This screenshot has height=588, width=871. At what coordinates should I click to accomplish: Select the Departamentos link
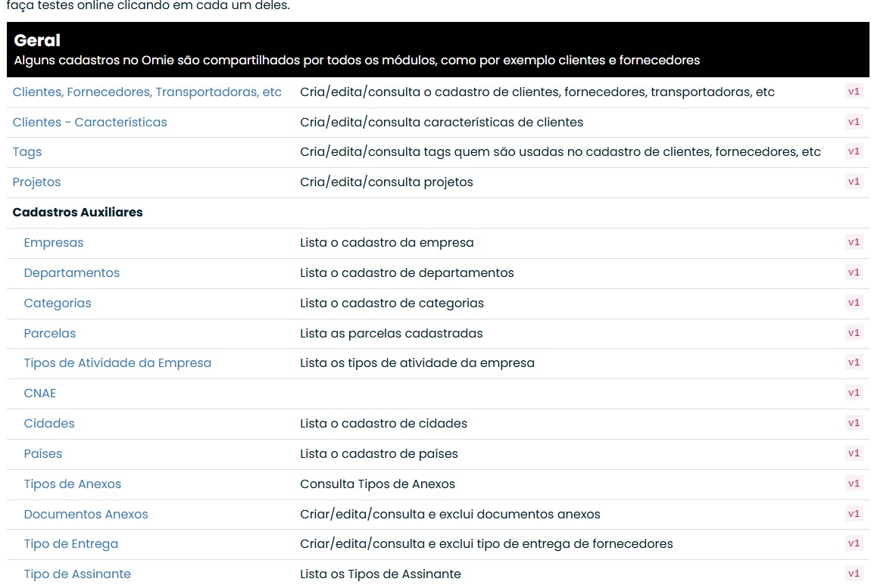point(72,273)
